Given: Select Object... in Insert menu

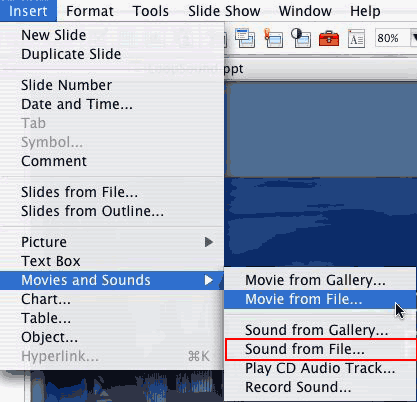Looking at the screenshot, I should 112,337.
